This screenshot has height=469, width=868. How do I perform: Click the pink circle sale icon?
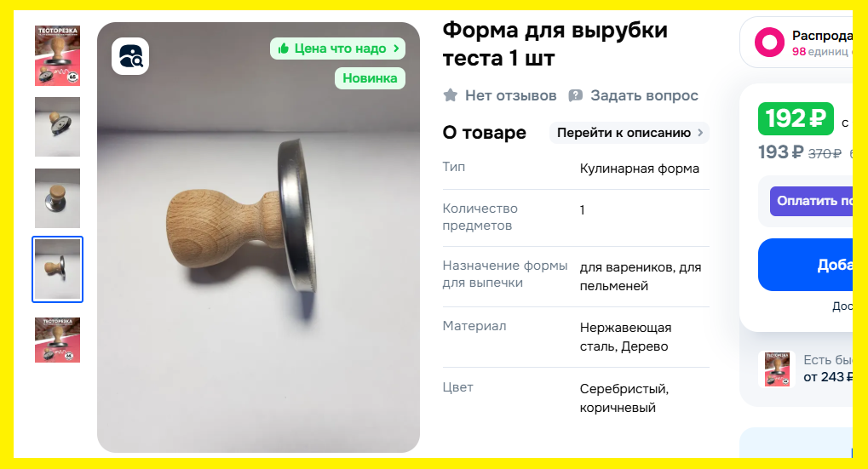[769, 42]
